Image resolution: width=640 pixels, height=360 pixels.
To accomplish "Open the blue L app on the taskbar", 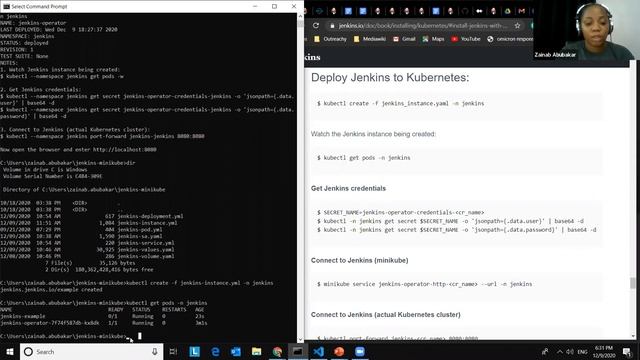I will click(194, 351).
